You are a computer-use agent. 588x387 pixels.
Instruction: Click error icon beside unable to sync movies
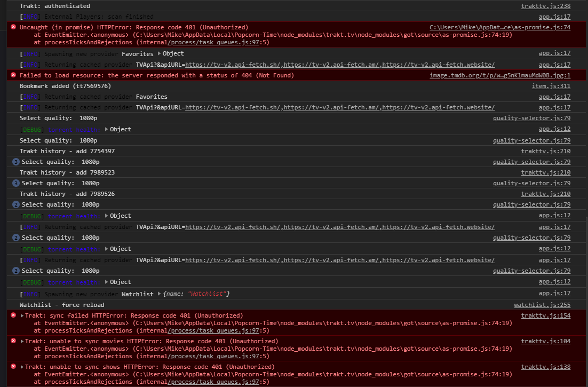tap(13, 341)
